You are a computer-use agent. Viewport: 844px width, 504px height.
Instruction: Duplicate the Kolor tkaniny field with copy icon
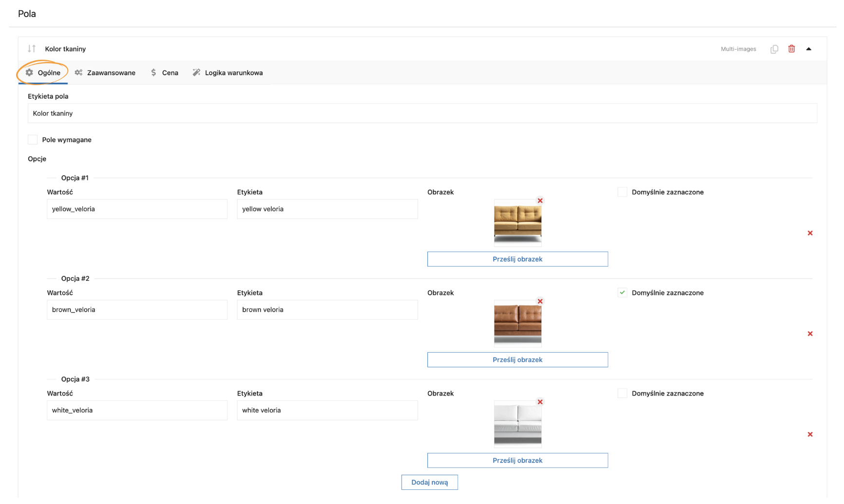774,49
